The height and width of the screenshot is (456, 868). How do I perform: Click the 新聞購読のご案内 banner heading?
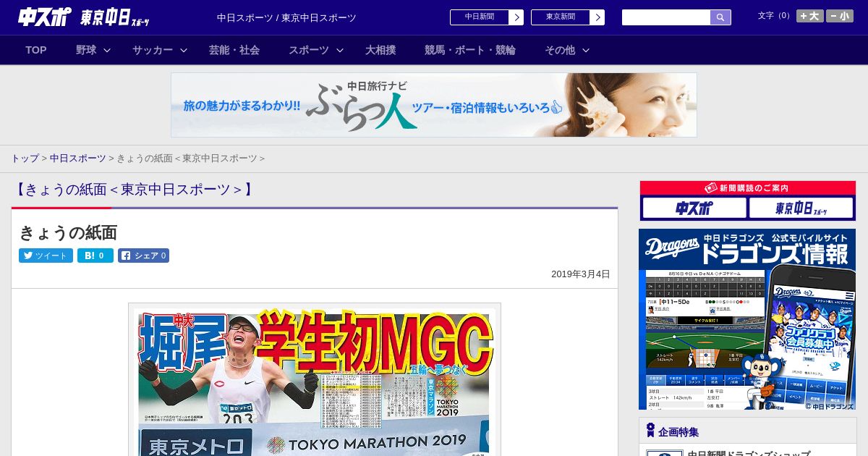(x=747, y=188)
